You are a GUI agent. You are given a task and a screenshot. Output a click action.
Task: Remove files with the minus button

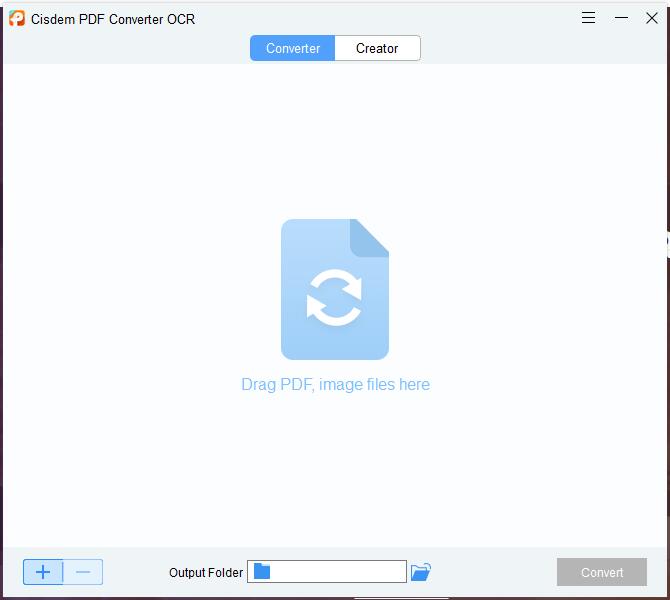coord(83,572)
